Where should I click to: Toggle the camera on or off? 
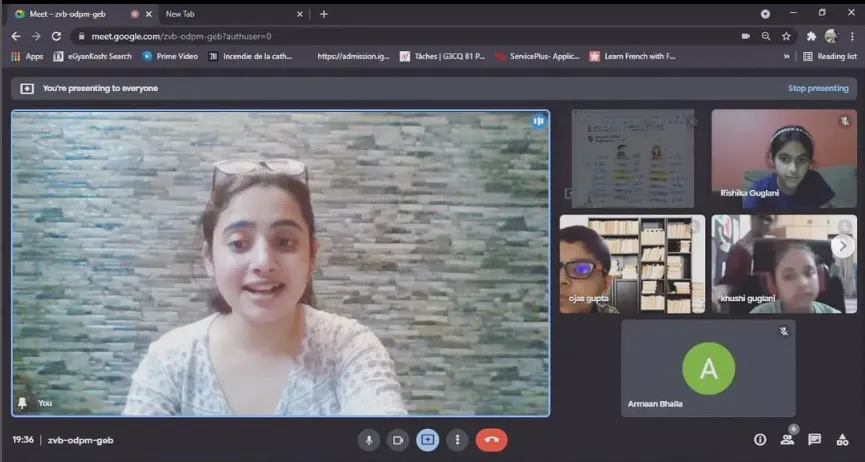click(x=398, y=440)
